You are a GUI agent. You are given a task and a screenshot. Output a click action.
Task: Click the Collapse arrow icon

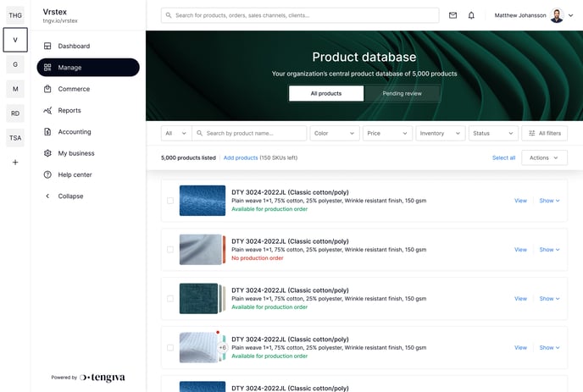[47, 196]
